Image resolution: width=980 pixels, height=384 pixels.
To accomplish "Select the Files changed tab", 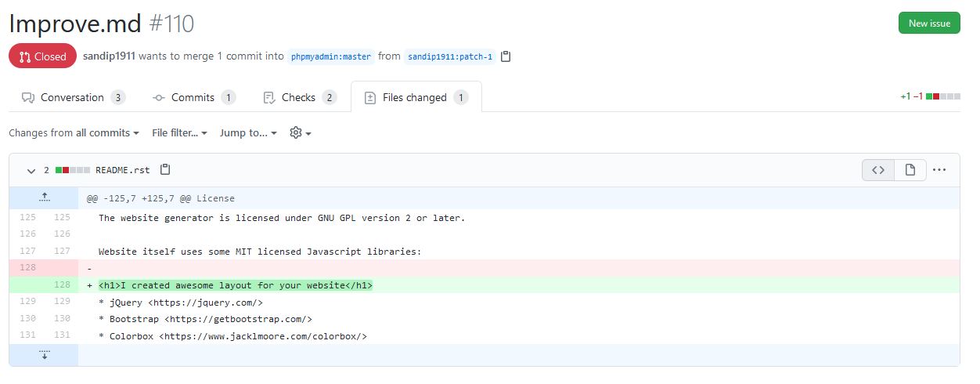I will (416, 97).
